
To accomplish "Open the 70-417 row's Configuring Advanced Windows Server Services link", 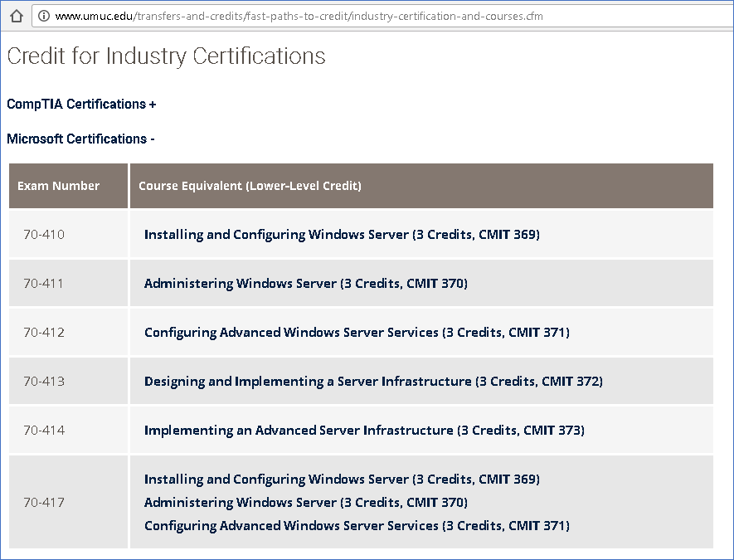I will pos(357,526).
